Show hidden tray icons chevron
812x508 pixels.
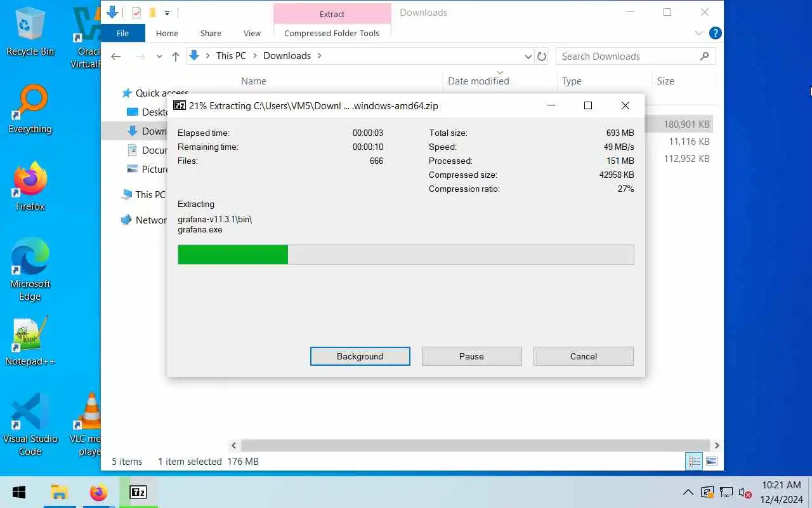(688, 492)
